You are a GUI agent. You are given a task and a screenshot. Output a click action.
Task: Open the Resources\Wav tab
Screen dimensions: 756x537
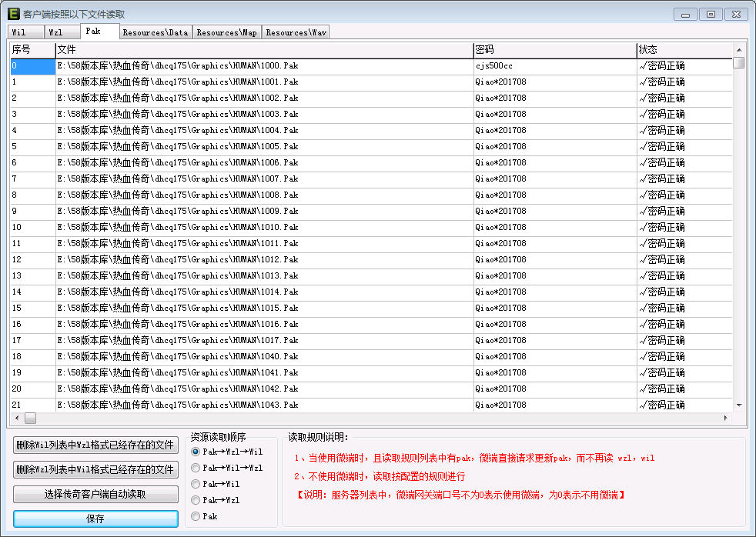point(296,32)
